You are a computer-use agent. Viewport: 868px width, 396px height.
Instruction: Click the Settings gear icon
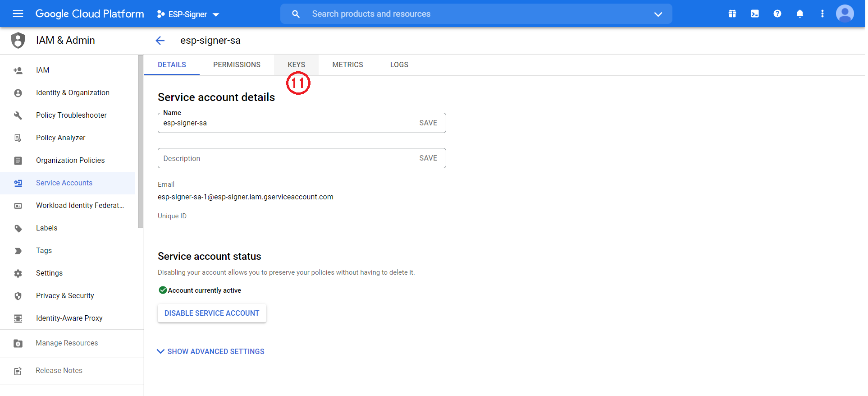pos(18,273)
